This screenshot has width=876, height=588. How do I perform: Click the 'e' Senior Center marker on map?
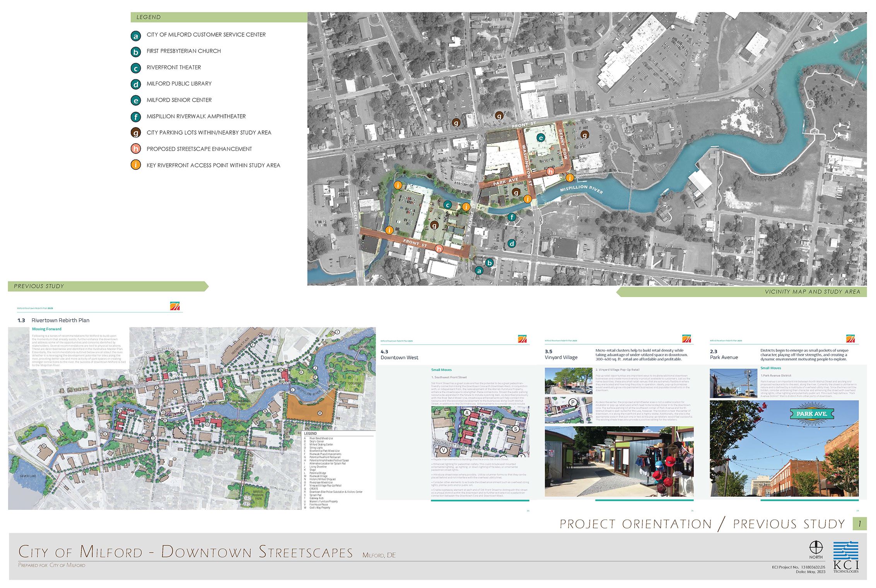(541, 138)
